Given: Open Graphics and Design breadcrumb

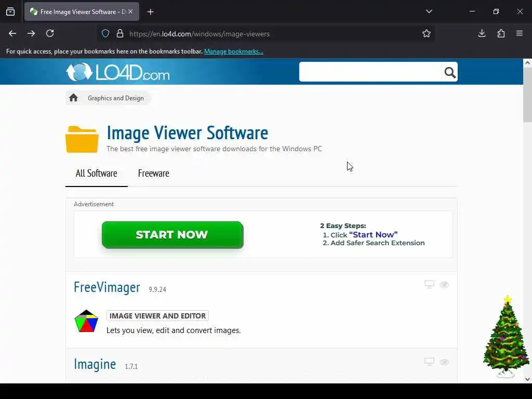Looking at the screenshot, I should [x=116, y=98].
